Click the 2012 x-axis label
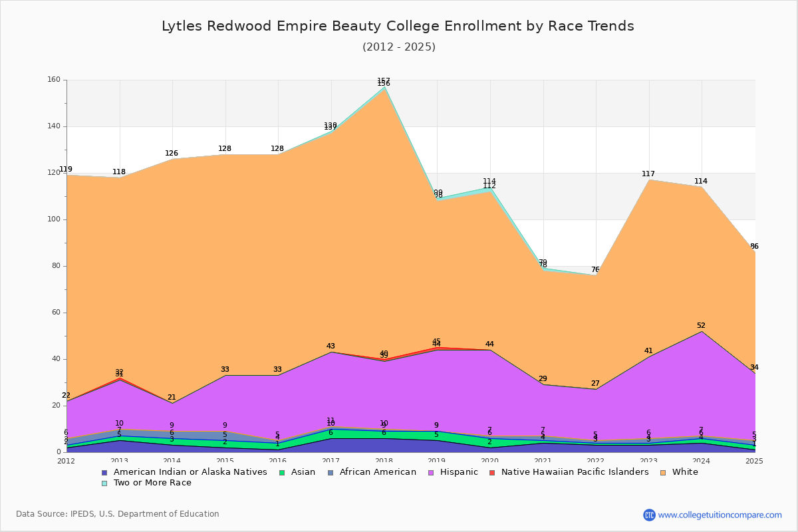This screenshot has height=532, width=798. pos(66,461)
